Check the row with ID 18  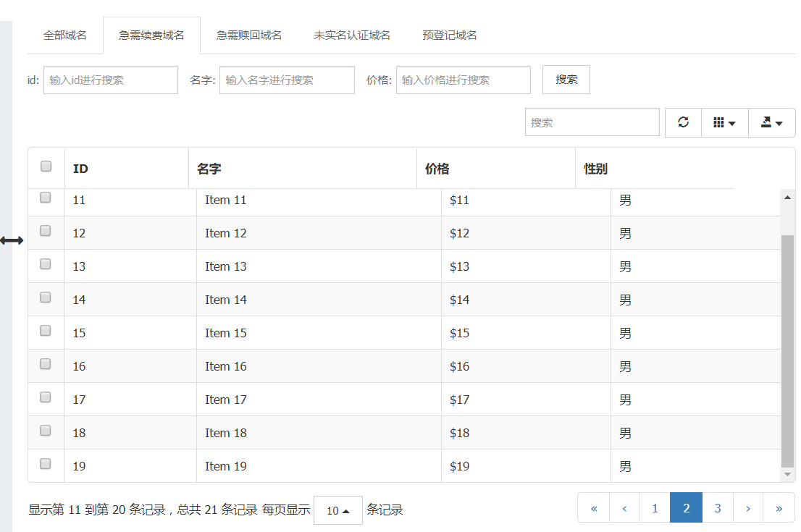[46, 431]
